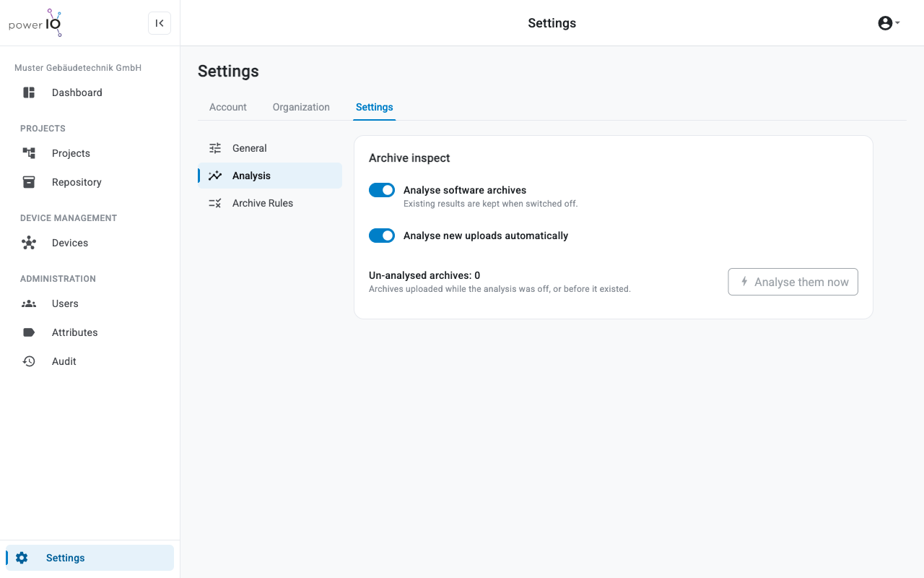
Task: Open the Audit page link
Action: (x=90, y=361)
